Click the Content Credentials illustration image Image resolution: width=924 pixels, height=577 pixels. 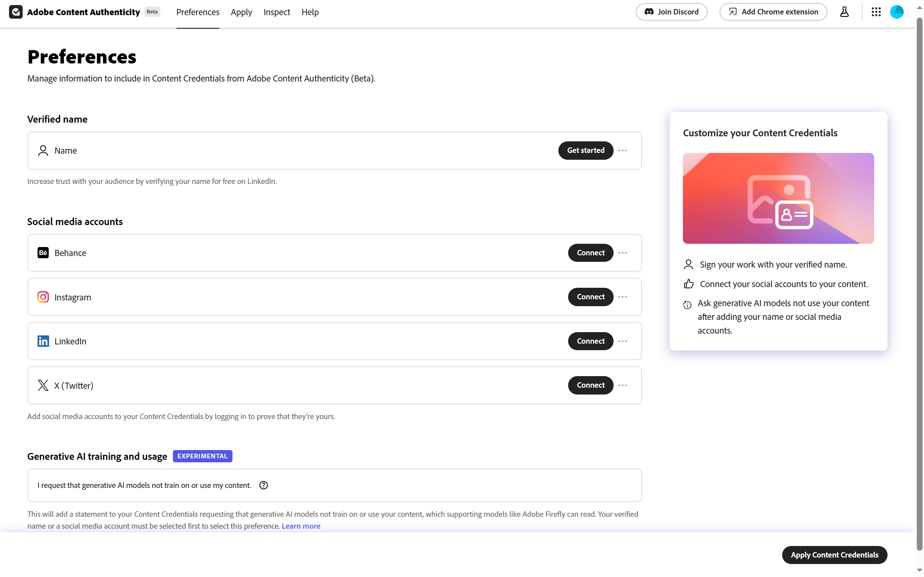[x=778, y=198]
